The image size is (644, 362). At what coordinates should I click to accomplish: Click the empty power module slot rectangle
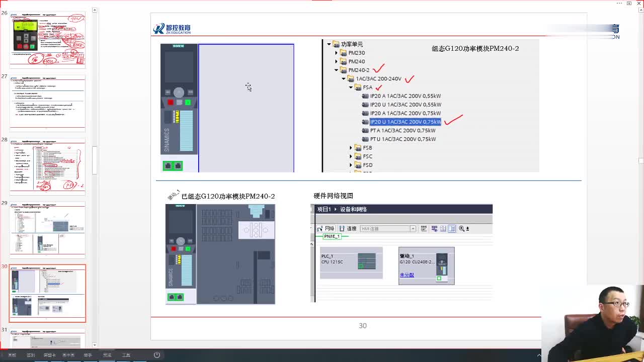point(246,108)
